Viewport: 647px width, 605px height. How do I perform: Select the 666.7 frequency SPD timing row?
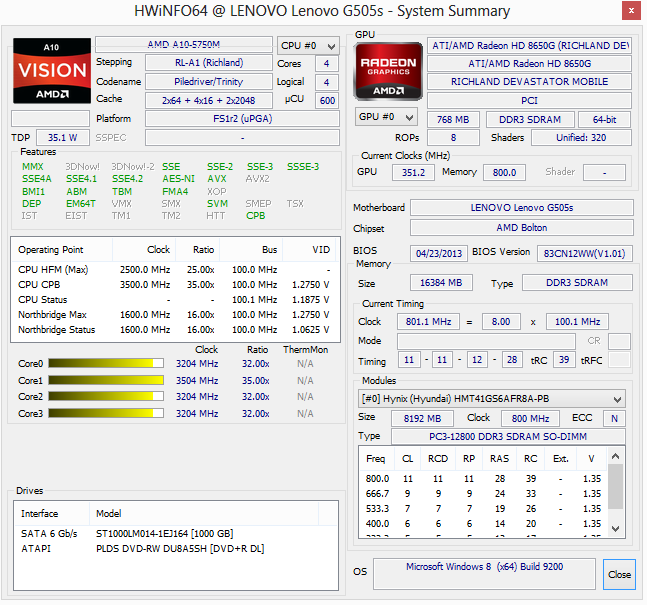coord(483,494)
